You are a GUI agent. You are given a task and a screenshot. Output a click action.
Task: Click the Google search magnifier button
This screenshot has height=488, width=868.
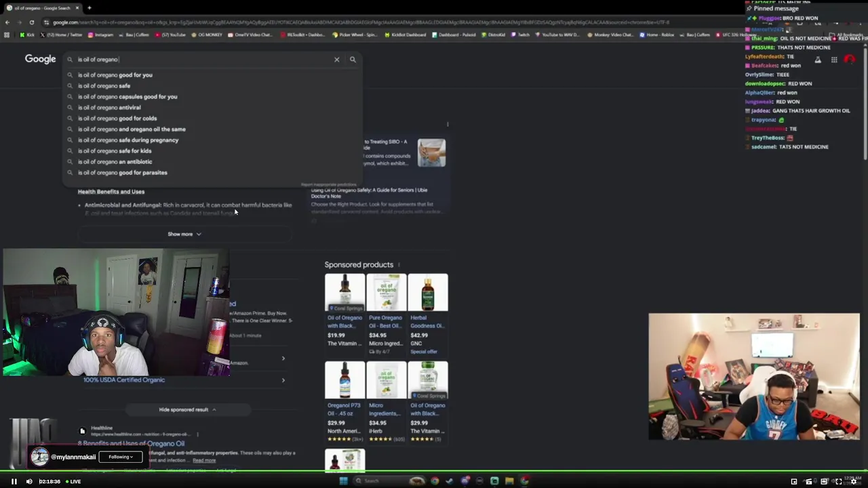pyautogui.click(x=353, y=60)
